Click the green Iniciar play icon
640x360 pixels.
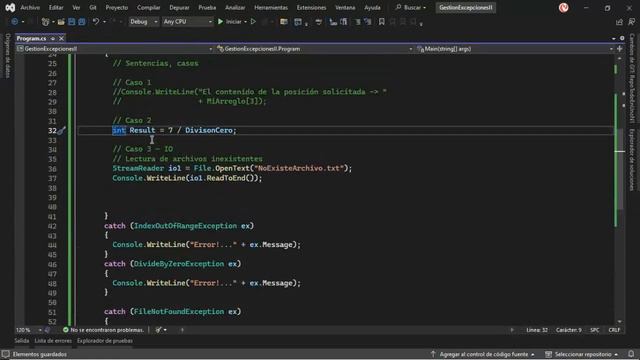click(220, 22)
